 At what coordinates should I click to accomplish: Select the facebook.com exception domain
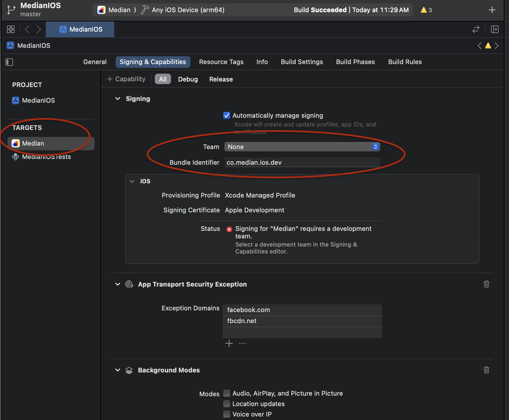pos(302,310)
